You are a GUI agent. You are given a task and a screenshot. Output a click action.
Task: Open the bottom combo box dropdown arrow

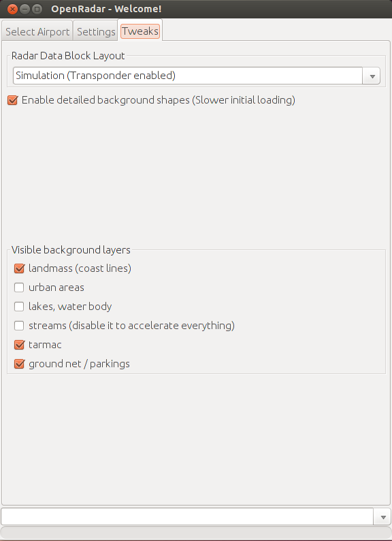click(x=383, y=517)
